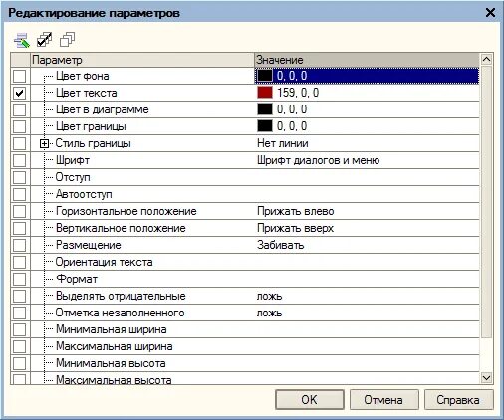504x420 pixels.
Task: Click ложь value for Отметка незаполненного
Action: pyautogui.click(x=269, y=313)
